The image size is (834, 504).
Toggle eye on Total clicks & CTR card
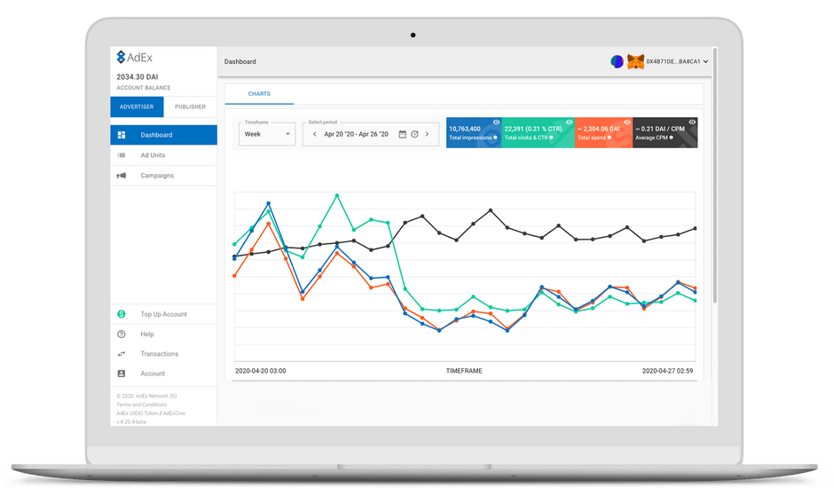point(569,122)
